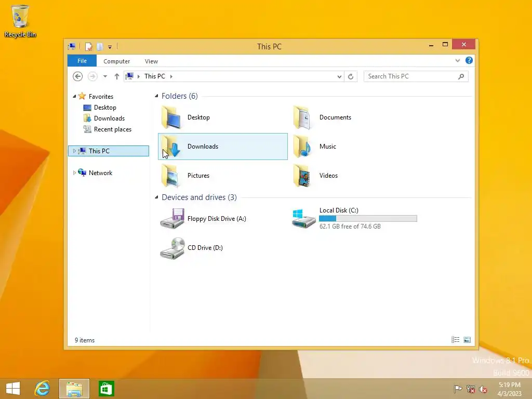The height and width of the screenshot is (399, 532).
Task: Expand the Network tree node
Action: [74, 172]
